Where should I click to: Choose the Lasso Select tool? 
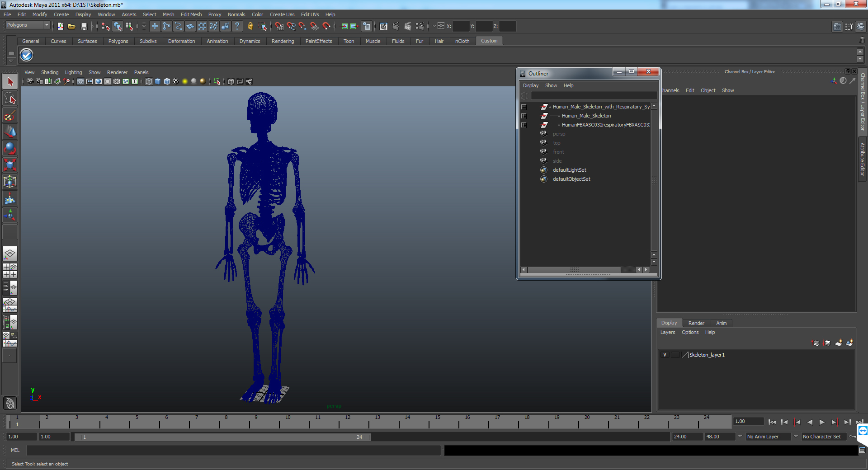pos(10,99)
